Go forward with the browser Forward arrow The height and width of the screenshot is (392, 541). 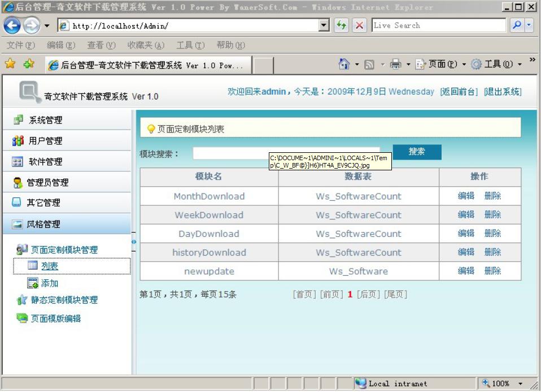32,25
